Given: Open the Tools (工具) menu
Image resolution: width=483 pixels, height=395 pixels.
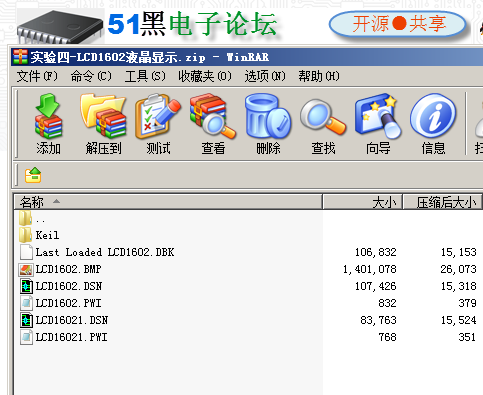Looking at the screenshot, I should pos(145,76).
